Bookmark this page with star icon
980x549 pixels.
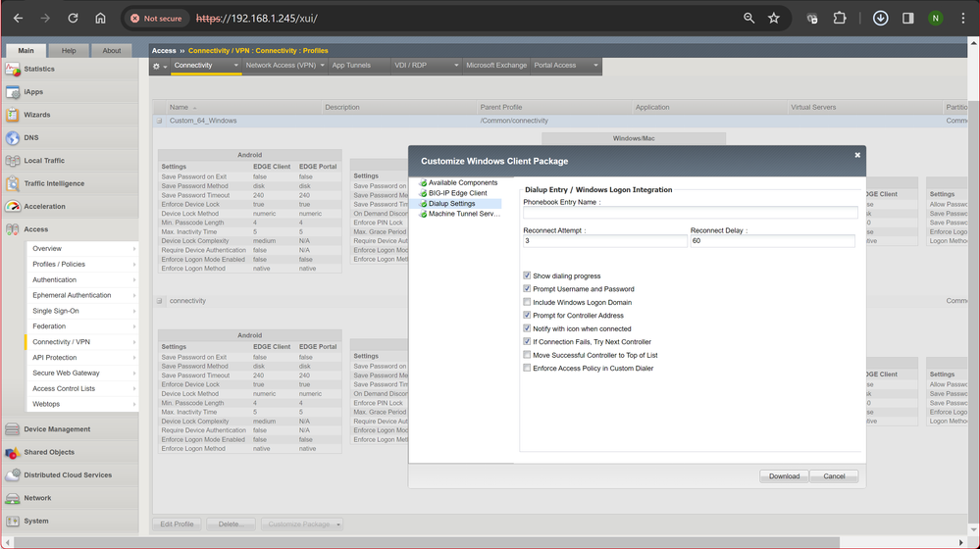pyautogui.click(x=774, y=18)
